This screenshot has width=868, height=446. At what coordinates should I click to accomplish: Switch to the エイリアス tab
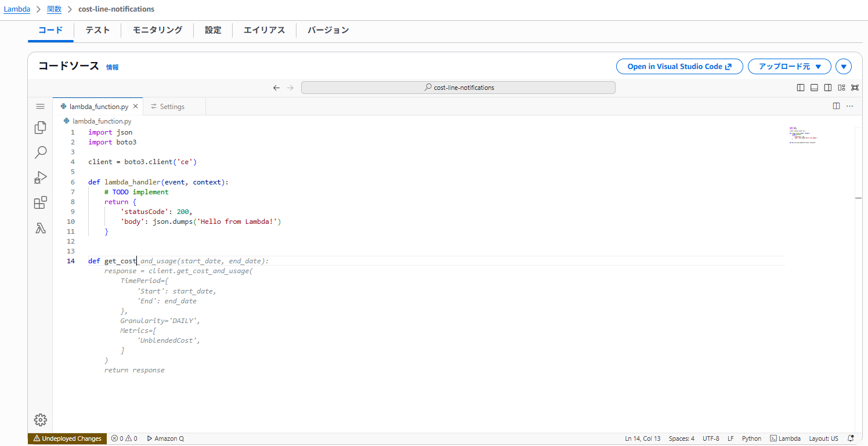pyautogui.click(x=264, y=30)
